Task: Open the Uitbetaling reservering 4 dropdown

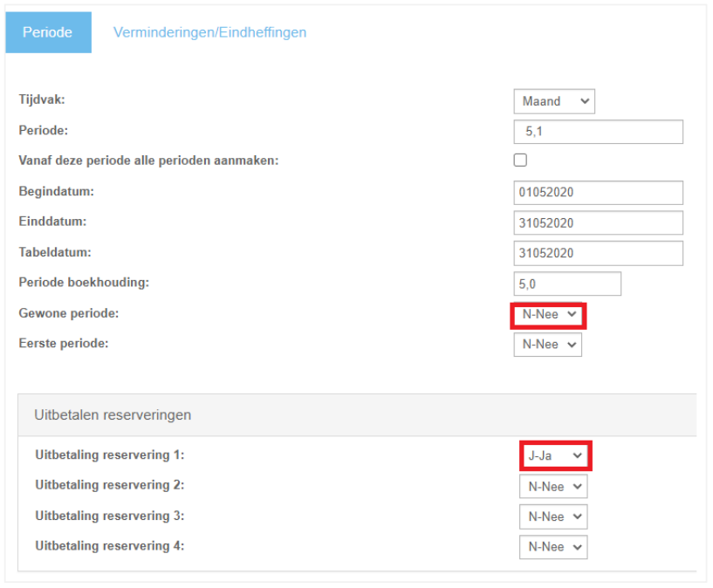Action: pyautogui.click(x=553, y=547)
